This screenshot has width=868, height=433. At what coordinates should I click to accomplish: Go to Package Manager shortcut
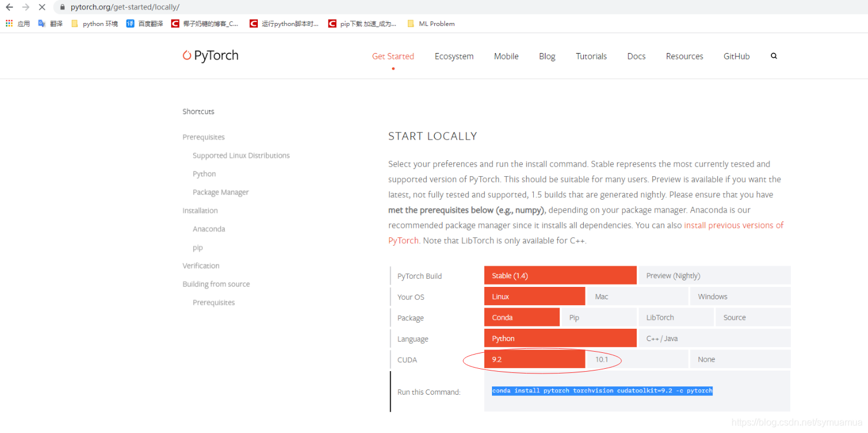click(221, 192)
